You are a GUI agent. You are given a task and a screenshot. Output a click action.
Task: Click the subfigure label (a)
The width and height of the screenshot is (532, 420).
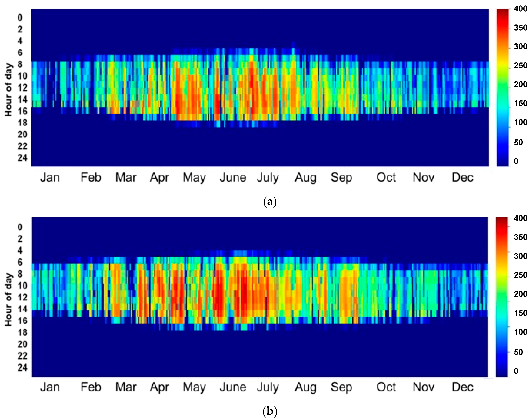pyautogui.click(x=270, y=202)
